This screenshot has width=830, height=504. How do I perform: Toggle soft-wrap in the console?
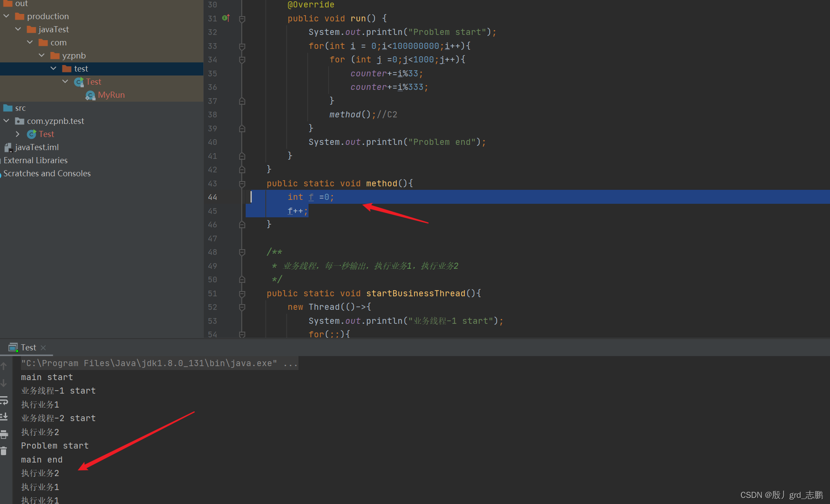coord(4,400)
